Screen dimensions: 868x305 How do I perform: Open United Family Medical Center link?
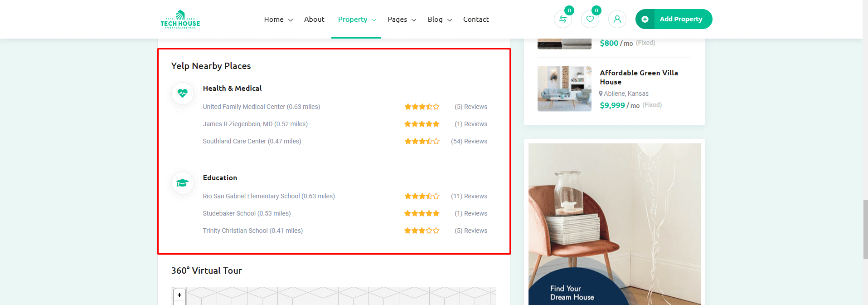[x=262, y=107]
